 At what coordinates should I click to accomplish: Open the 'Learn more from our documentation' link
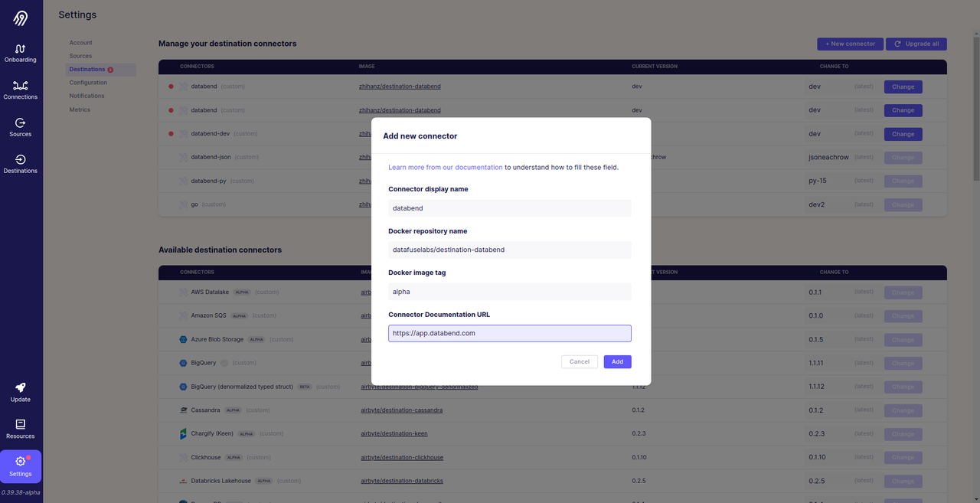point(445,167)
